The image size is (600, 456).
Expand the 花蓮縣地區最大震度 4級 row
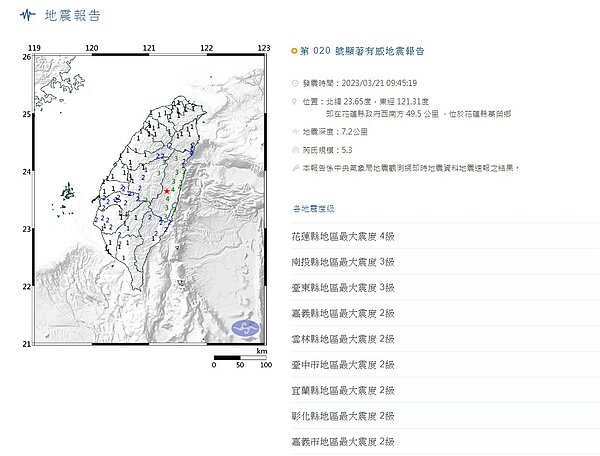pyautogui.click(x=445, y=236)
